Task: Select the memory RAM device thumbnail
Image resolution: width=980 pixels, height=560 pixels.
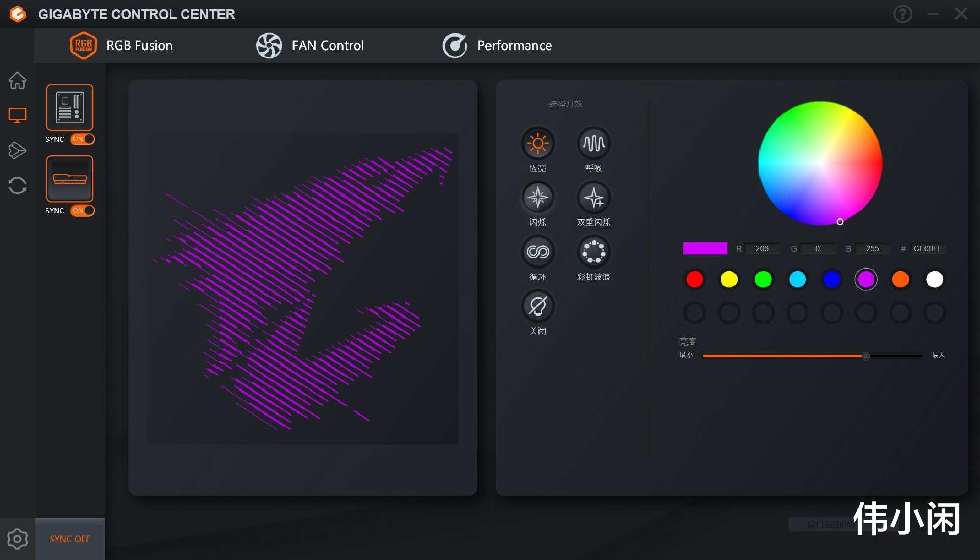Action: [x=70, y=179]
